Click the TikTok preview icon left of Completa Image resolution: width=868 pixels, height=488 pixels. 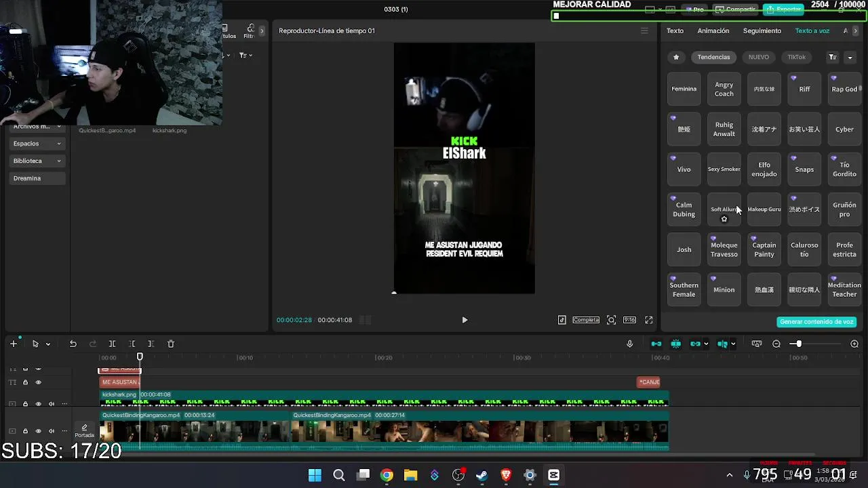coord(562,320)
